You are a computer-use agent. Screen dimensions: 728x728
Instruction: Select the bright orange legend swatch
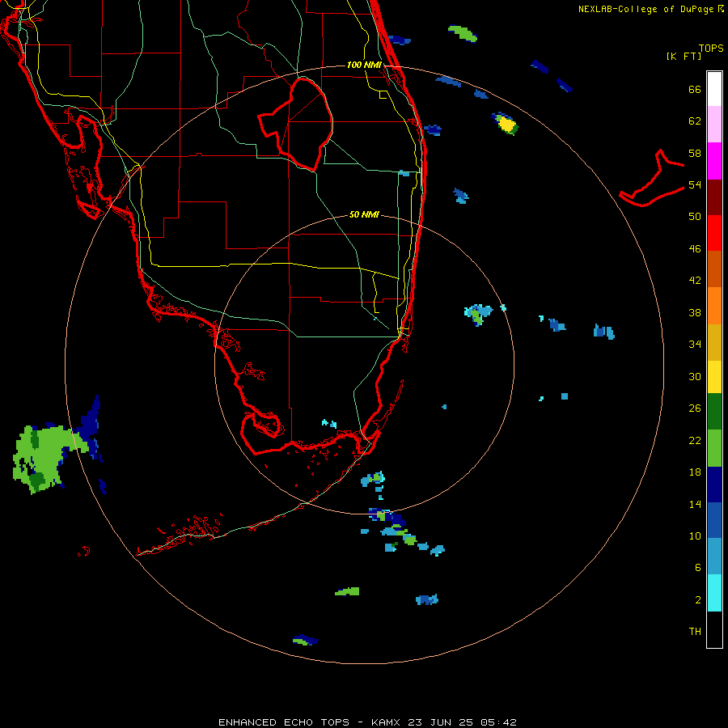tap(714, 306)
